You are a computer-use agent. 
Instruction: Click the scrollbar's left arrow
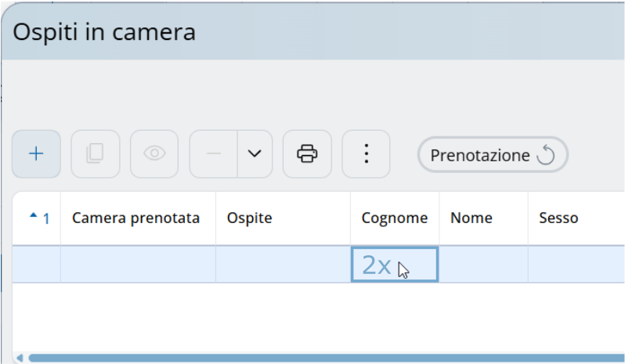20,358
